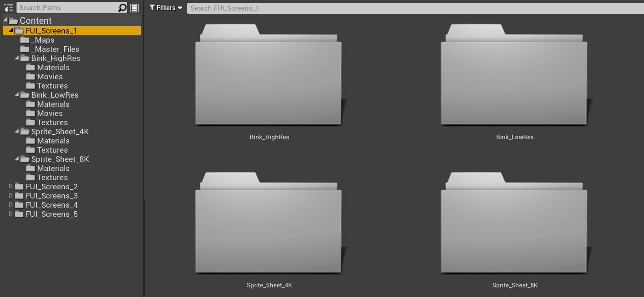Viewport: 644px width, 297px height.
Task: Collapse the FUI_Screens_1 tree arrow
Action: click(11, 30)
